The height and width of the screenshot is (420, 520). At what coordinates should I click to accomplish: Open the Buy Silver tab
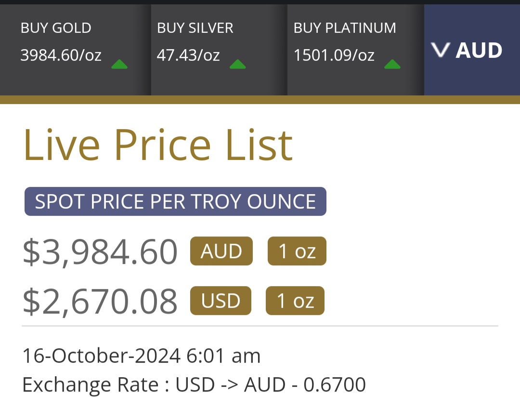point(219,50)
